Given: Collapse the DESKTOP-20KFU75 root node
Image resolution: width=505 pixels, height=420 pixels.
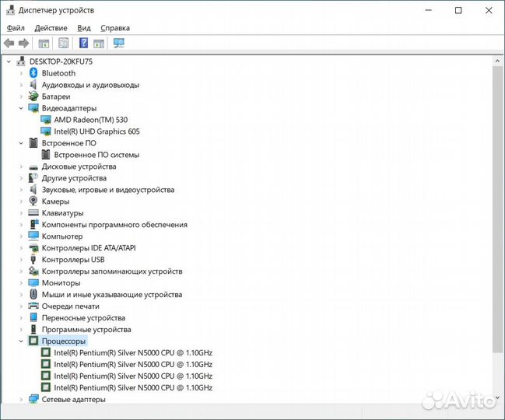Looking at the screenshot, I should (9, 61).
